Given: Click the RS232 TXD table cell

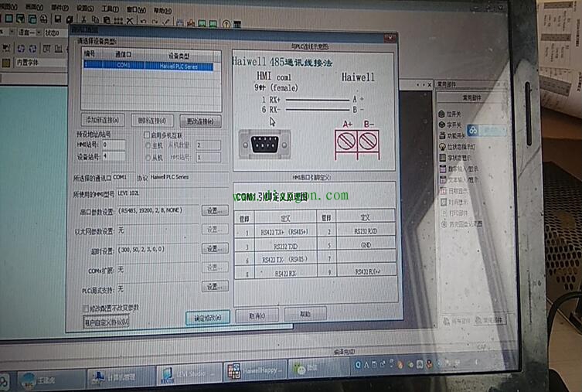Looking at the screenshot, I should coord(285,246).
